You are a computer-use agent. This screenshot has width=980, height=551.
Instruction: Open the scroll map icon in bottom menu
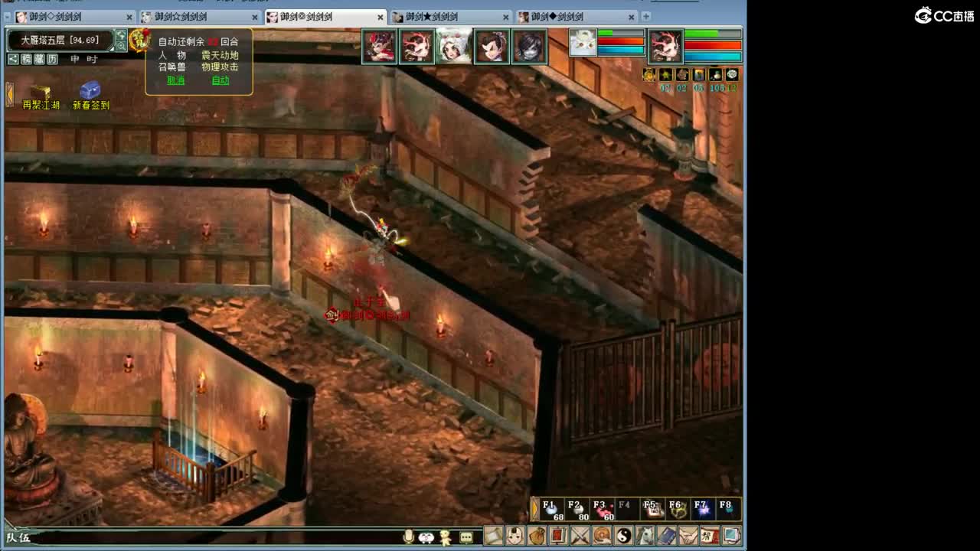pyautogui.click(x=494, y=536)
